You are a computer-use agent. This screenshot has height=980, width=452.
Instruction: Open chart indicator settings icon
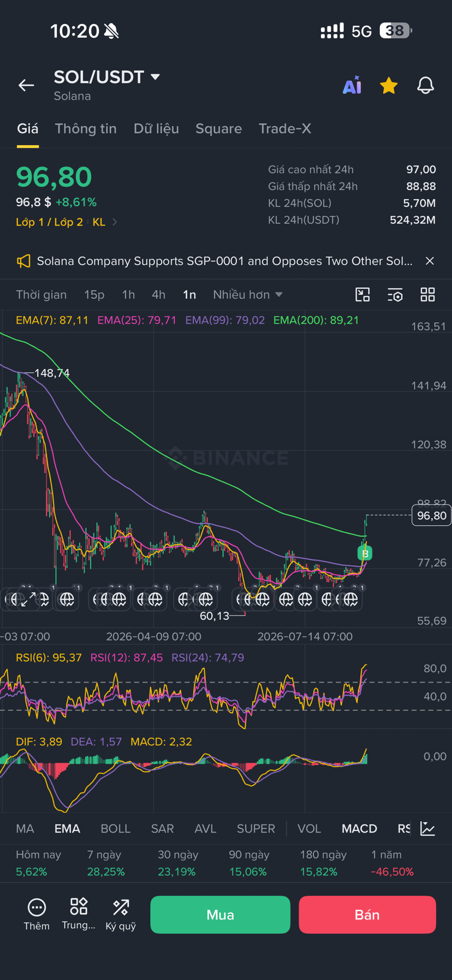(395, 295)
